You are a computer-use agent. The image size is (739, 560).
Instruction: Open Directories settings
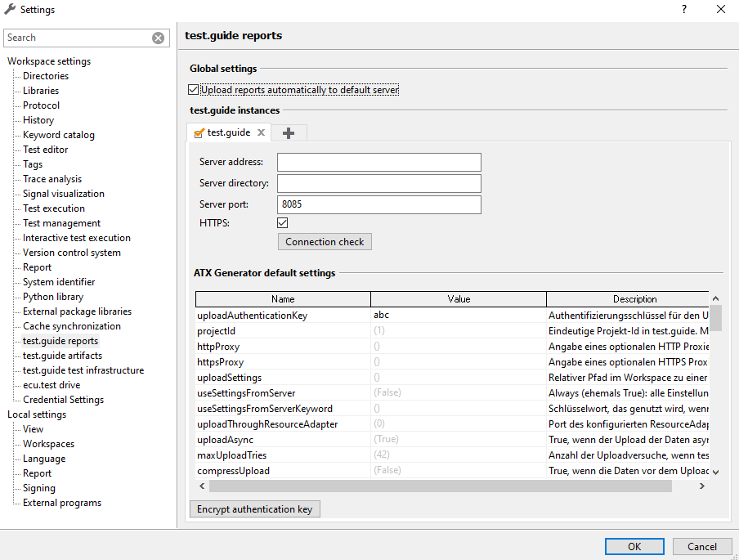click(x=46, y=76)
